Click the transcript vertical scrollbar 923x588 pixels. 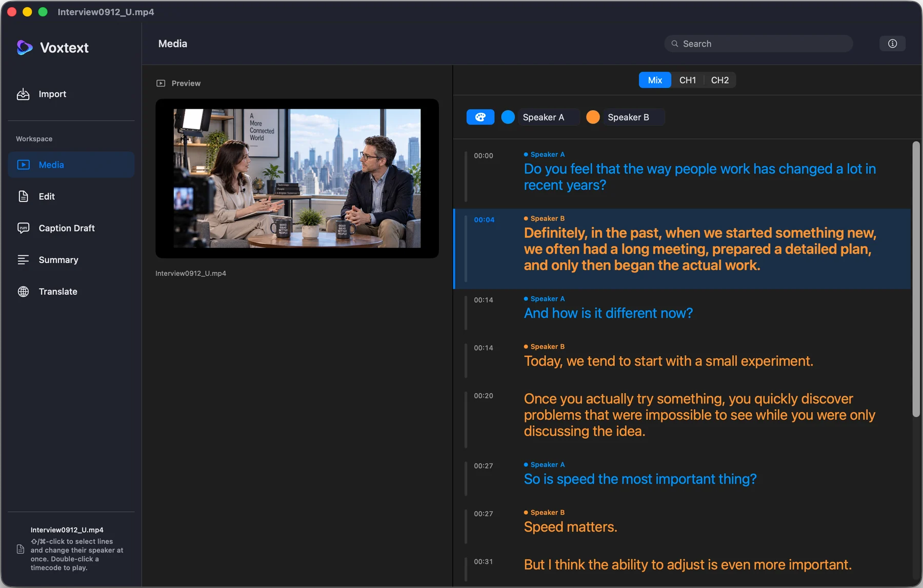click(x=916, y=279)
